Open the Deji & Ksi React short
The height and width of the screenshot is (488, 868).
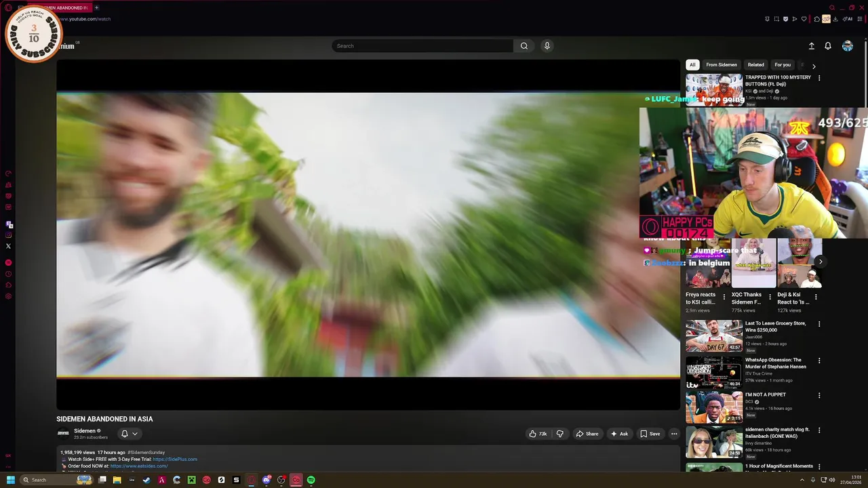tap(800, 263)
